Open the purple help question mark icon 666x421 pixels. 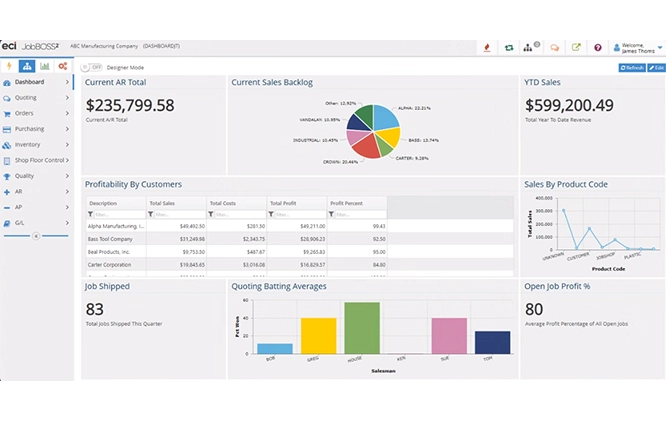tap(598, 48)
